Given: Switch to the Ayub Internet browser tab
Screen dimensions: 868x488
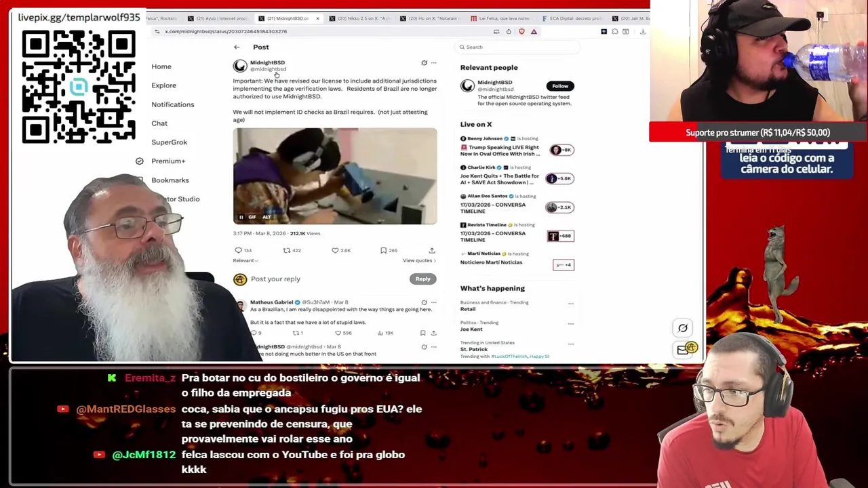Looking at the screenshot, I should (x=220, y=18).
